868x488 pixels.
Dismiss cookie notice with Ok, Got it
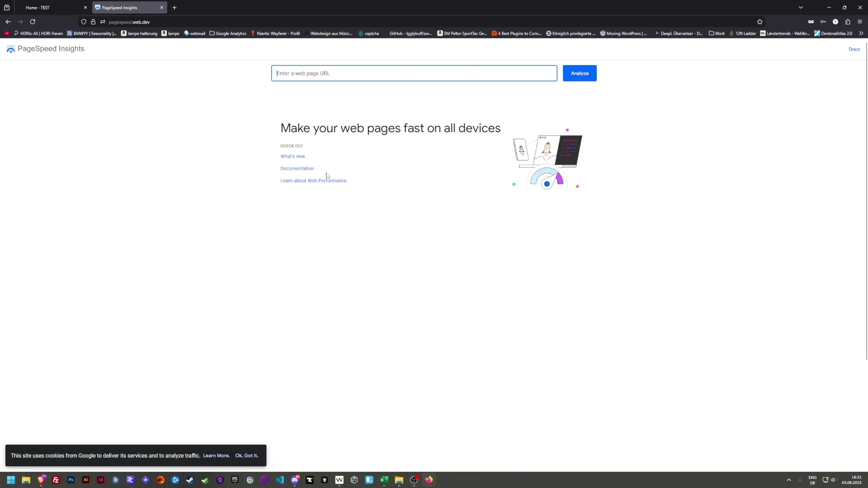(246, 455)
